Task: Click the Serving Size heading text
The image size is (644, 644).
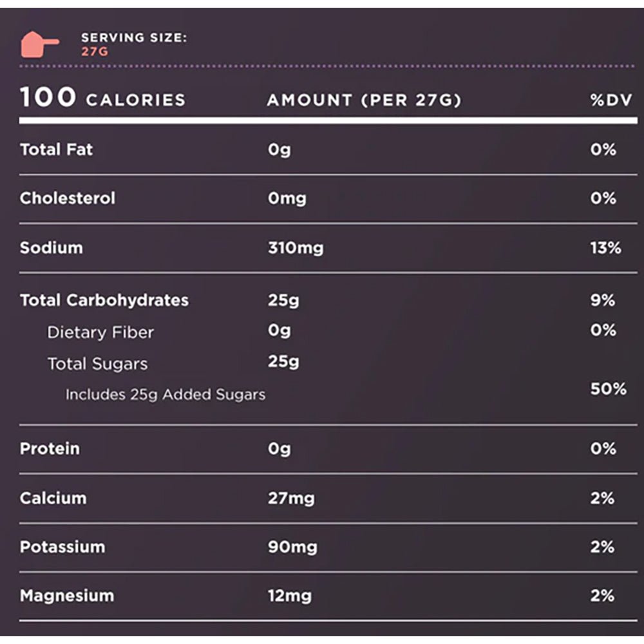Action: [134, 37]
